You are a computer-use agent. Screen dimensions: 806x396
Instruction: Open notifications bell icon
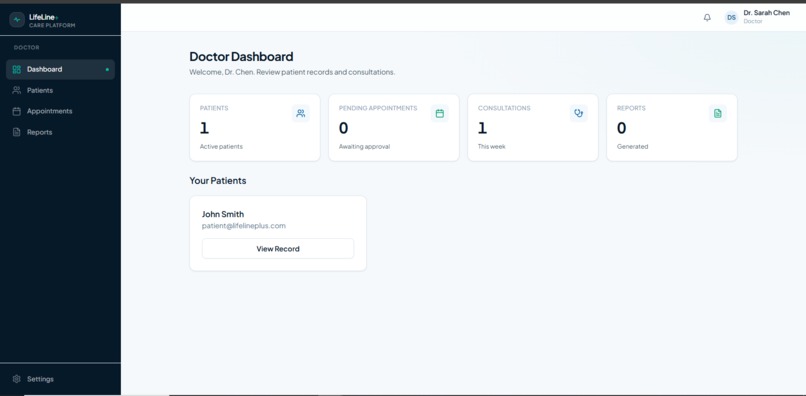point(707,17)
